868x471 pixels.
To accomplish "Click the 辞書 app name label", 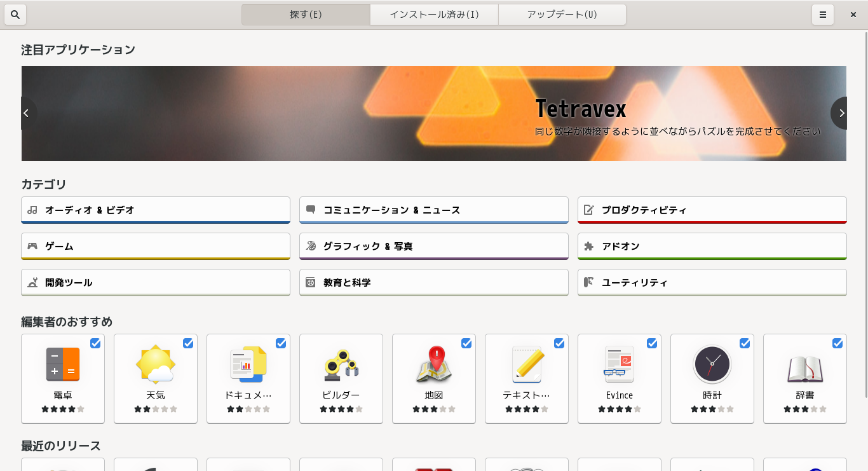I will (x=805, y=395).
